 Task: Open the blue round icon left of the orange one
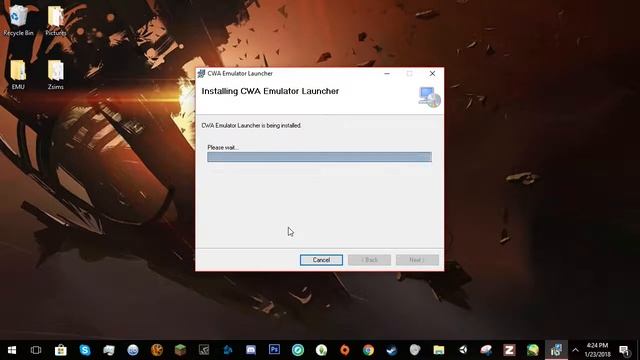[x=133, y=350]
